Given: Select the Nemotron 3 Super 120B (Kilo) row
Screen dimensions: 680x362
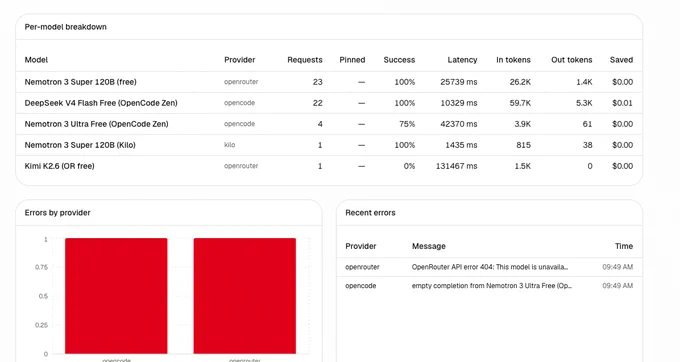Looking at the screenshot, I should pos(329,145).
